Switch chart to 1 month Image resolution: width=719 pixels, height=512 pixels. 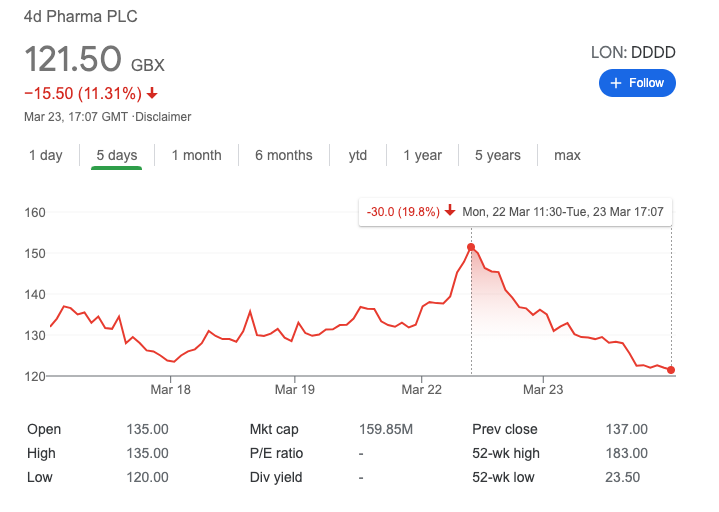(x=196, y=155)
